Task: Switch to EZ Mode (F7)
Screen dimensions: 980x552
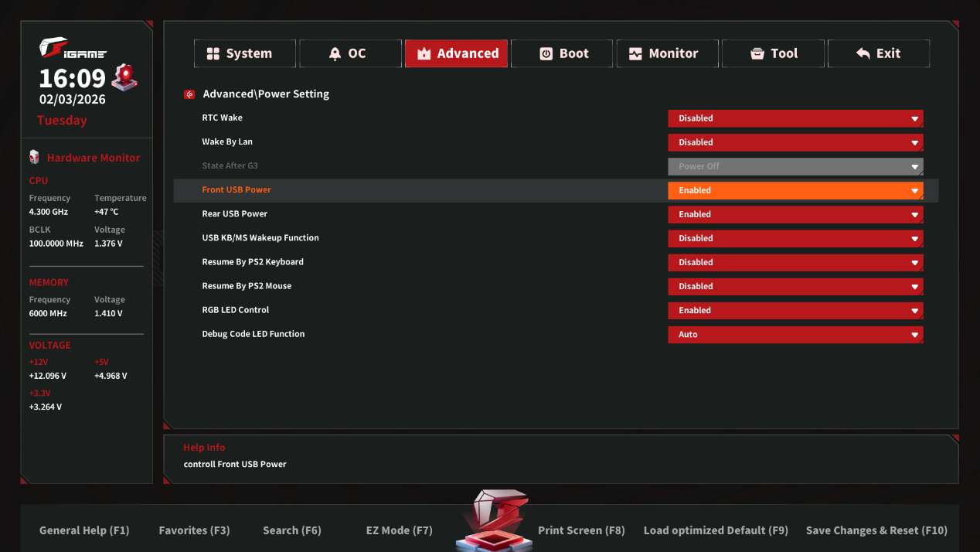Action: click(x=399, y=530)
